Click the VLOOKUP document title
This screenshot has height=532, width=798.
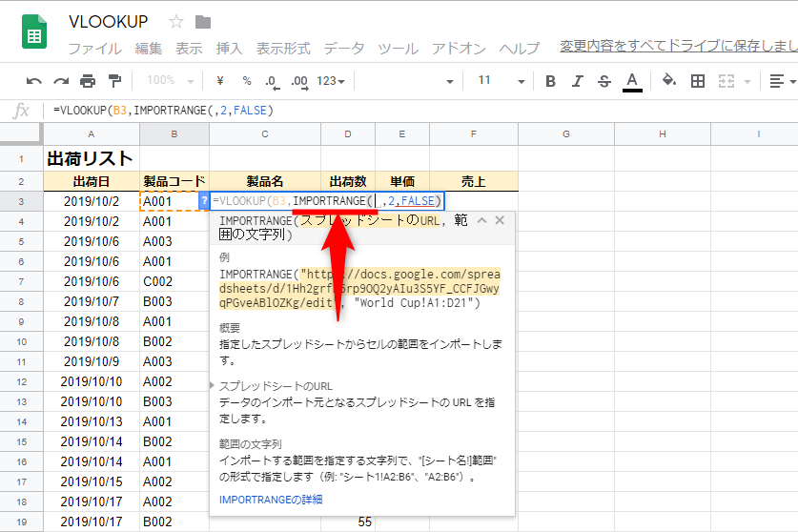pyautogui.click(x=108, y=21)
